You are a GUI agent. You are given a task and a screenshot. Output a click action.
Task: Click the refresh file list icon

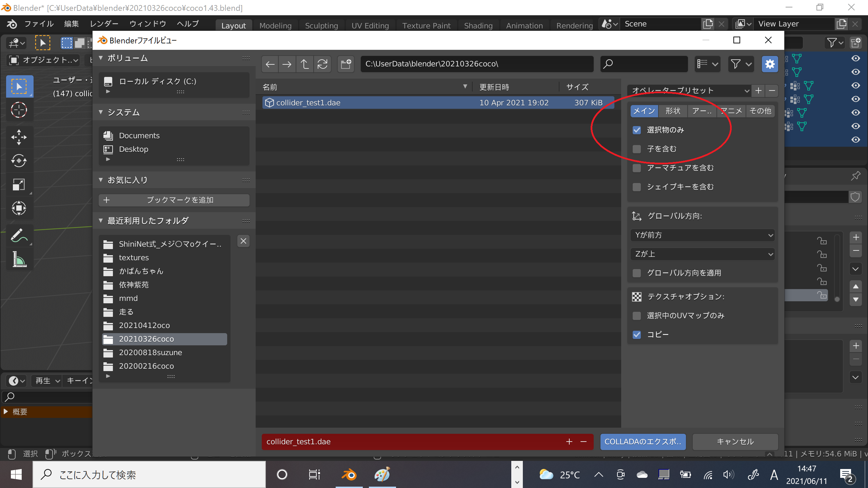(322, 64)
